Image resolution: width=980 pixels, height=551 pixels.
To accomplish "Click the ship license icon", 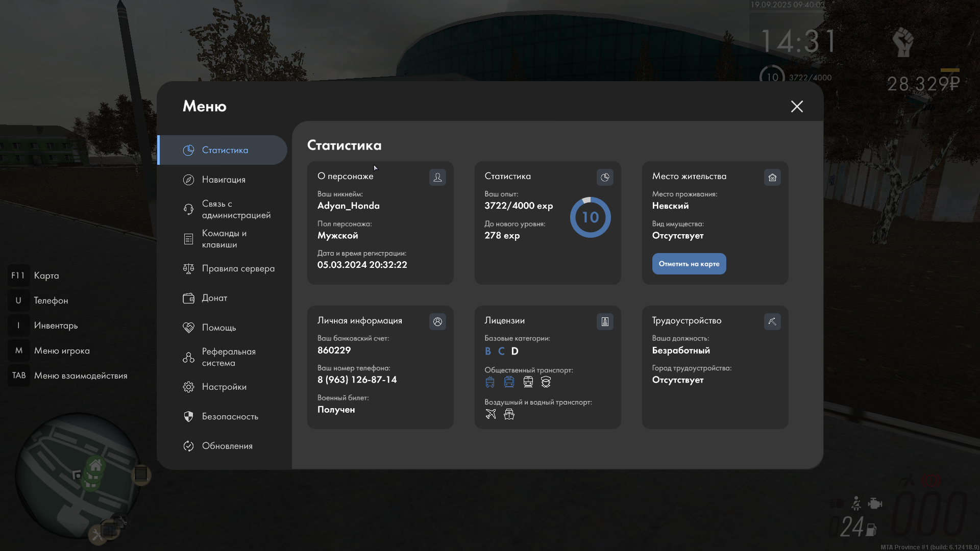I will tap(509, 414).
